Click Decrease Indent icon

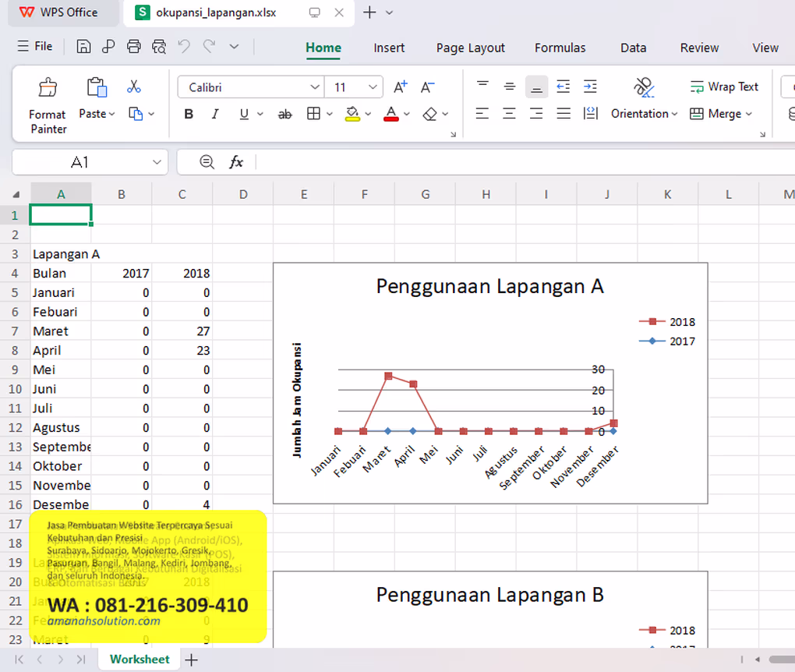point(564,87)
